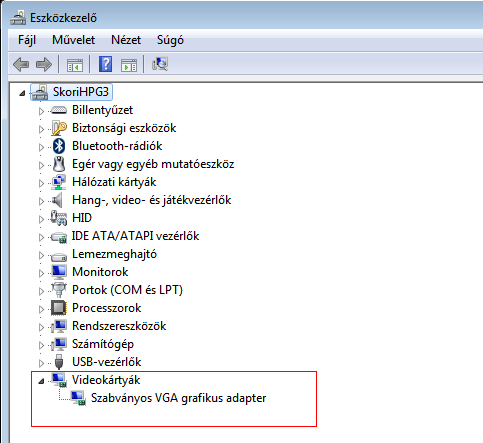Select the USB-vezérlők label
This screenshot has width=483, height=443.
click(x=107, y=362)
